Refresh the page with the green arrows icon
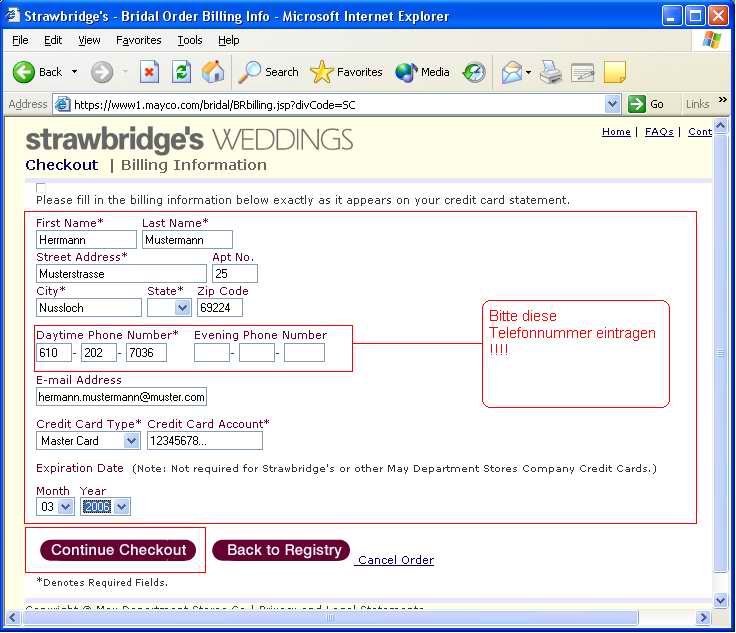This screenshot has height=633, width=736. coord(181,72)
